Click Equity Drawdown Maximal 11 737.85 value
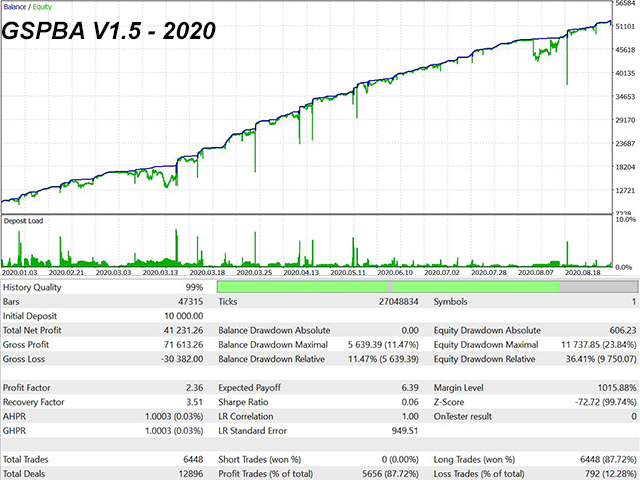This screenshot has height=480, width=640. 599,345
